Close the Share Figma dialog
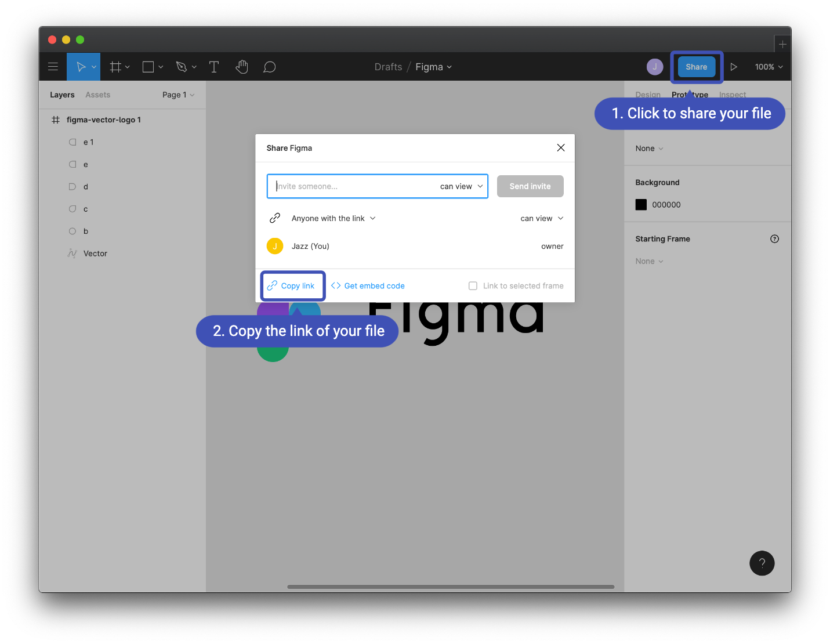Image resolution: width=830 pixels, height=644 pixels. point(561,147)
